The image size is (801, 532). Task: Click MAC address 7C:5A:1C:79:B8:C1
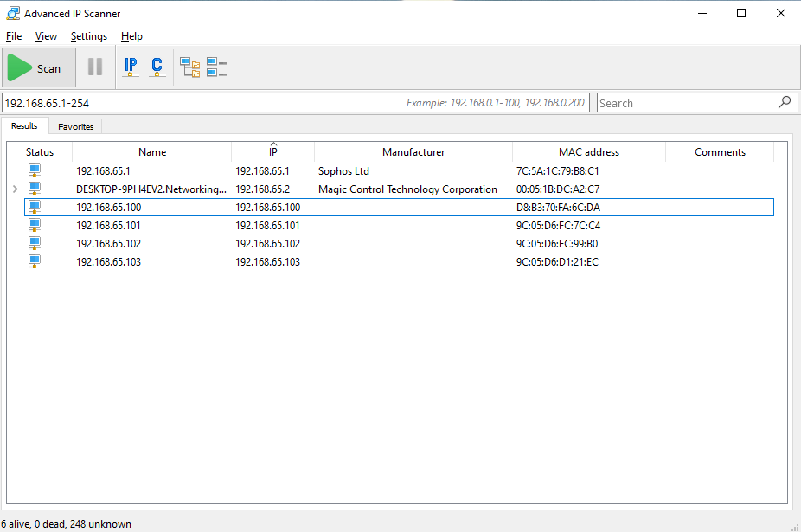557,170
